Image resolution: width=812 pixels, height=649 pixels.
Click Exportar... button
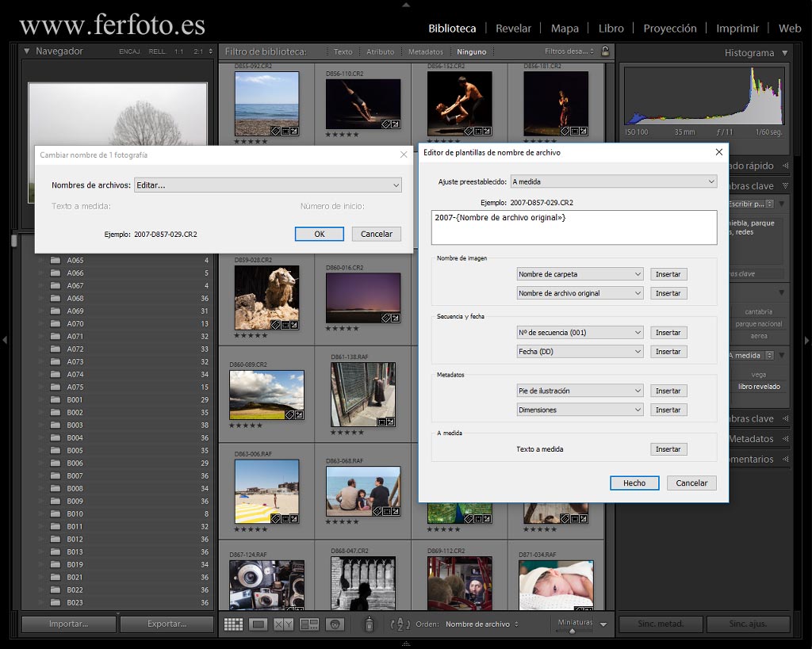(167, 624)
